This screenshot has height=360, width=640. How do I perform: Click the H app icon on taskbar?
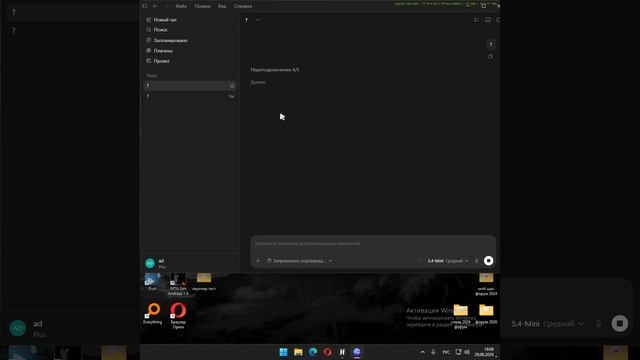[x=342, y=352]
